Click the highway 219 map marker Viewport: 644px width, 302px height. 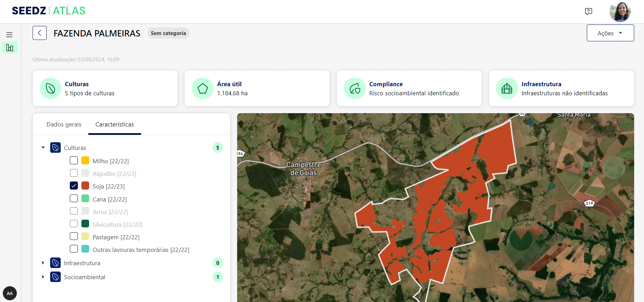[589, 203]
